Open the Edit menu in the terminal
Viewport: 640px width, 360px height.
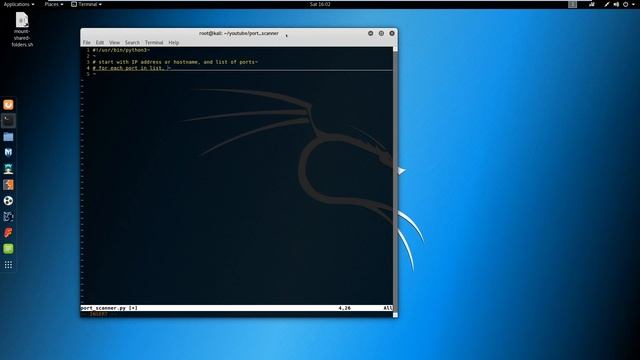point(100,42)
